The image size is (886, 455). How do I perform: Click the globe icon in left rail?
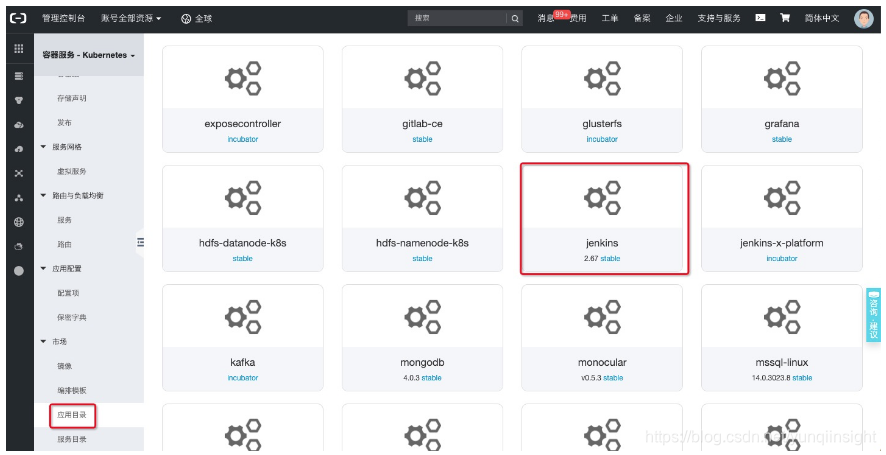click(19, 222)
